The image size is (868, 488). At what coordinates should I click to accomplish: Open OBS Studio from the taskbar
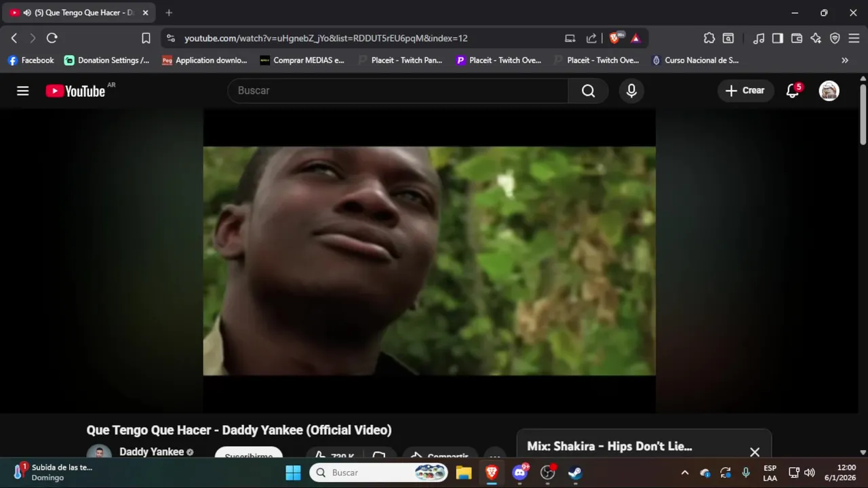click(x=548, y=472)
